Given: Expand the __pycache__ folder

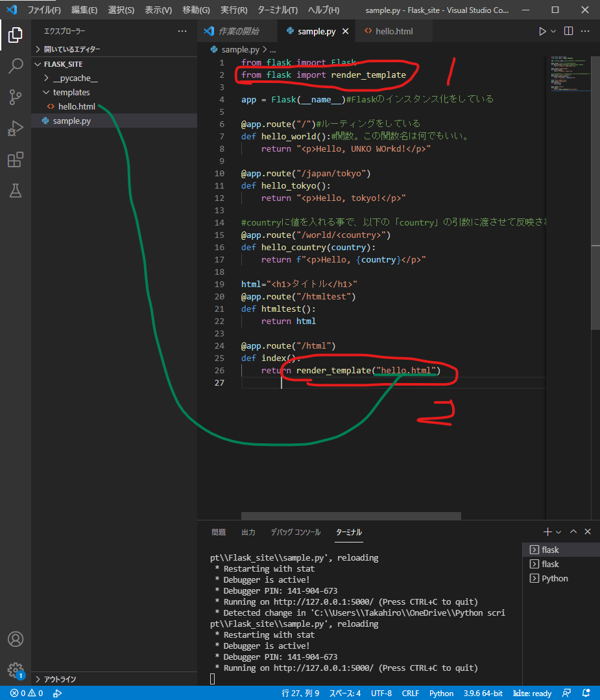Looking at the screenshot, I should [x=75, y=78].
